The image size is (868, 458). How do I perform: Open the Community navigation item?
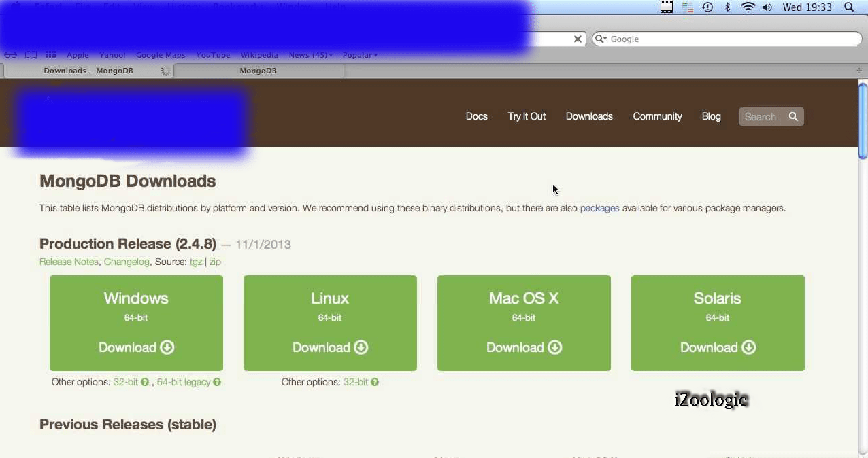point(657,116)
